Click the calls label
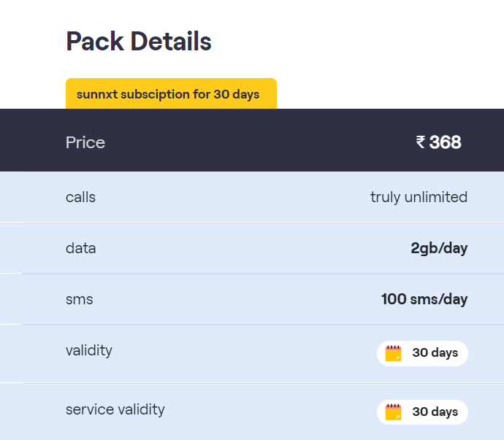 pos(80,197)
